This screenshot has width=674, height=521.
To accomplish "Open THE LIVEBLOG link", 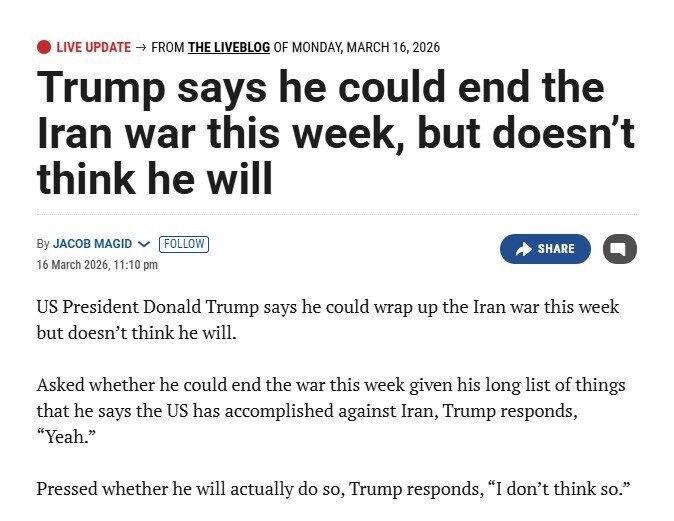I will pyautogui.click(x=229, y=47).
